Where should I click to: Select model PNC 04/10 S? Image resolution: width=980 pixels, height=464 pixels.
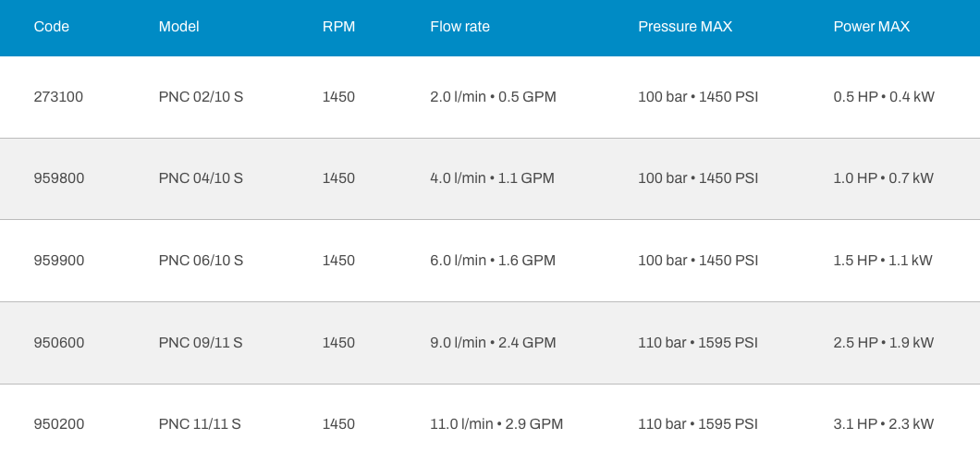coord(201,178)
